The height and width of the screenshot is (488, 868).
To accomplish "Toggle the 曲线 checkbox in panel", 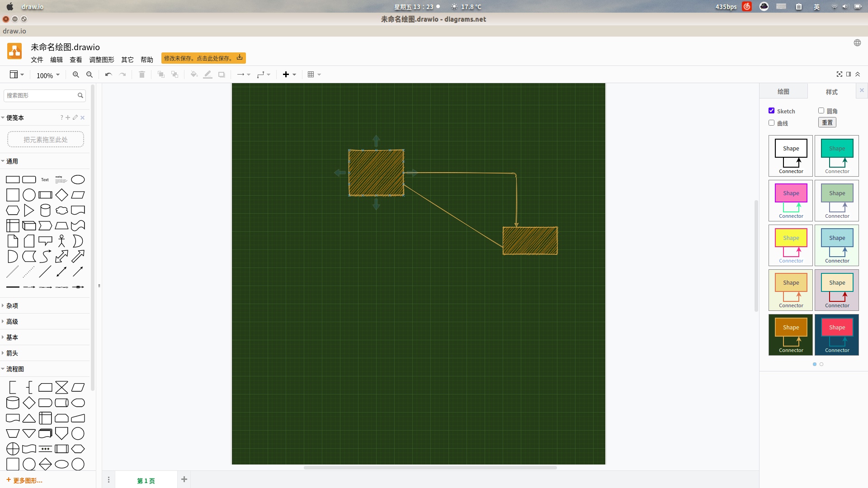I will pos(771,123).
